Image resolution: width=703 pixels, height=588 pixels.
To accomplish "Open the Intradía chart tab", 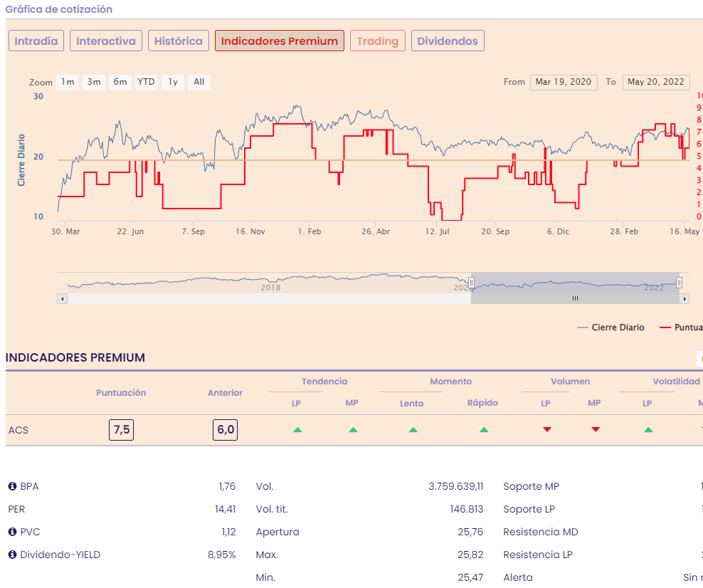I will click(36, 41).
